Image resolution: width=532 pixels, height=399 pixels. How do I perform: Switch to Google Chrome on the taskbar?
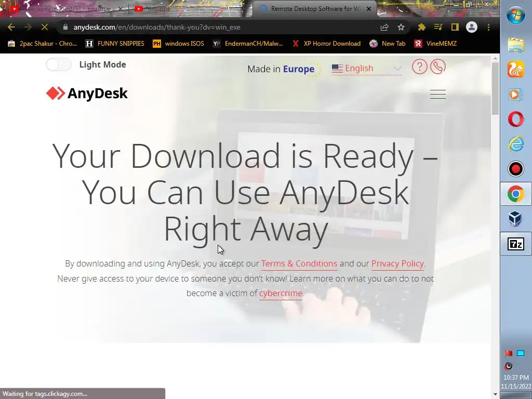pos(516,194)
